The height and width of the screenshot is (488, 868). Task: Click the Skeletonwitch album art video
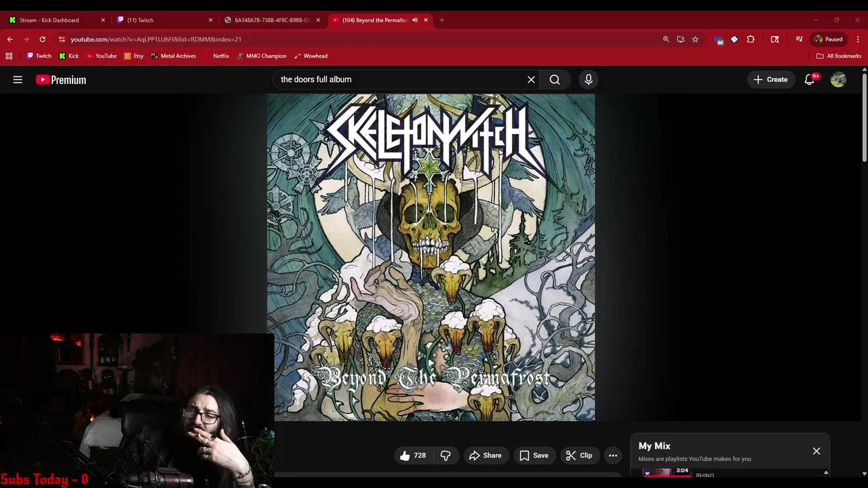431,257
